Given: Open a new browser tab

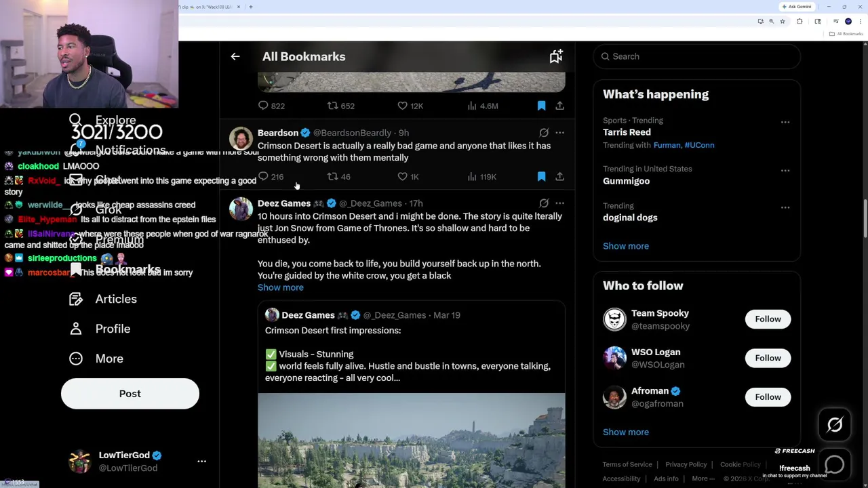Looking at the screenshot, I should coord(251,7).
